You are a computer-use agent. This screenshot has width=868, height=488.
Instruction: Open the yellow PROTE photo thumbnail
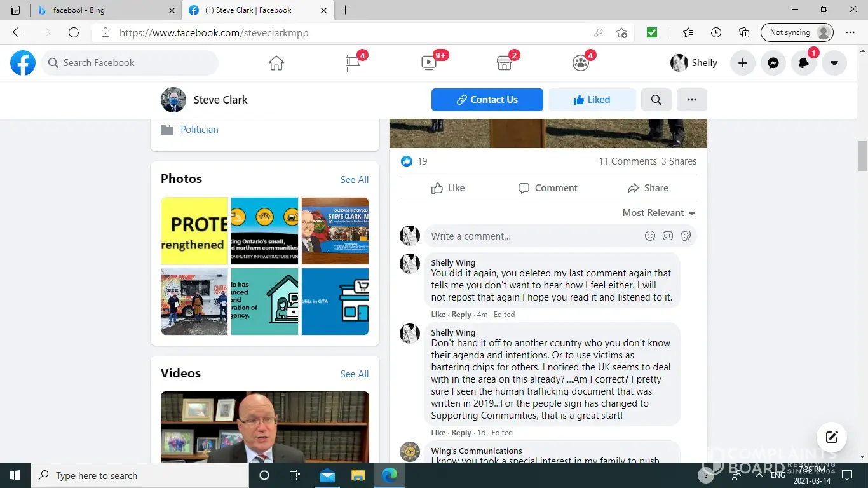[x=194, y=231]
